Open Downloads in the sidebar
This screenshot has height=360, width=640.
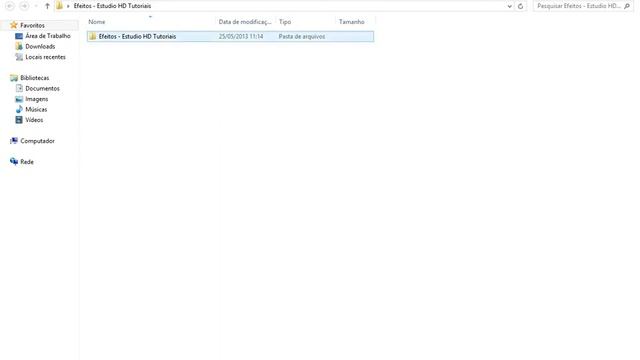40,47
